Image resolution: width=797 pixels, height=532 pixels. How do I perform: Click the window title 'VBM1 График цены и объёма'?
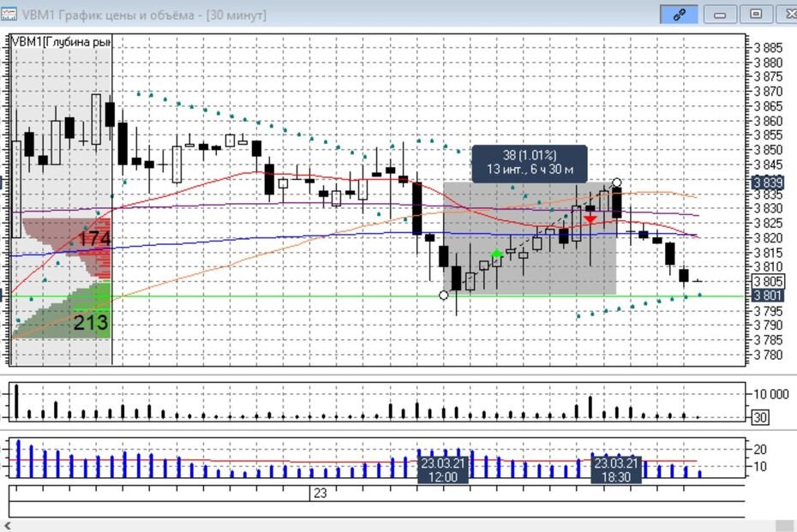click(109, 15)
